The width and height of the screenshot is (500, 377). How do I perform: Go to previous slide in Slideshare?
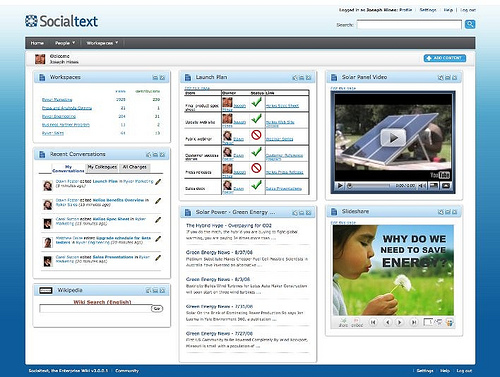387,322
